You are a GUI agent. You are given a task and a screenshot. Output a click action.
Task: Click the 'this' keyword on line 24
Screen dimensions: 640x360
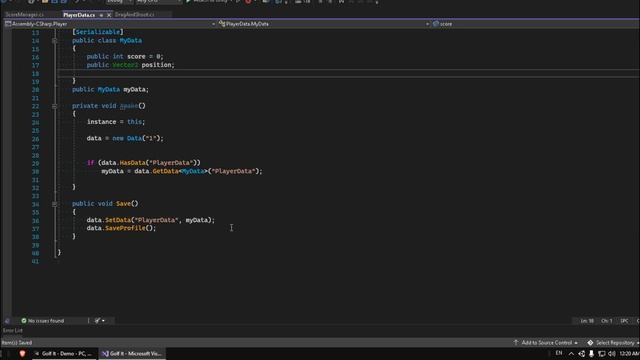click(x=134, y=122)
